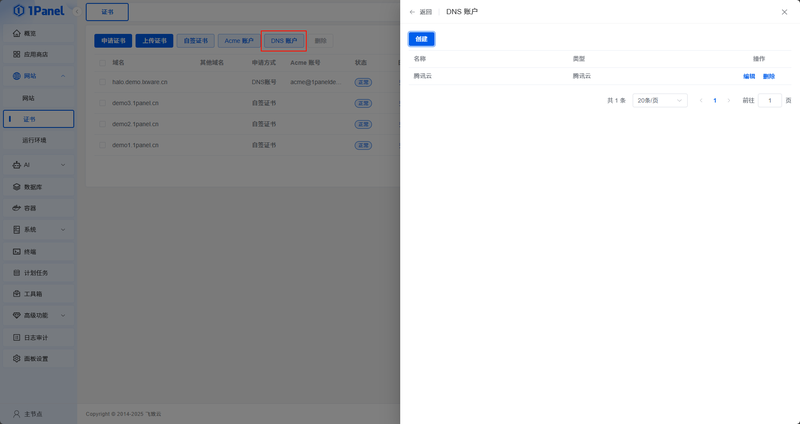Click the 日志审计 document icon

pos(17,337)
